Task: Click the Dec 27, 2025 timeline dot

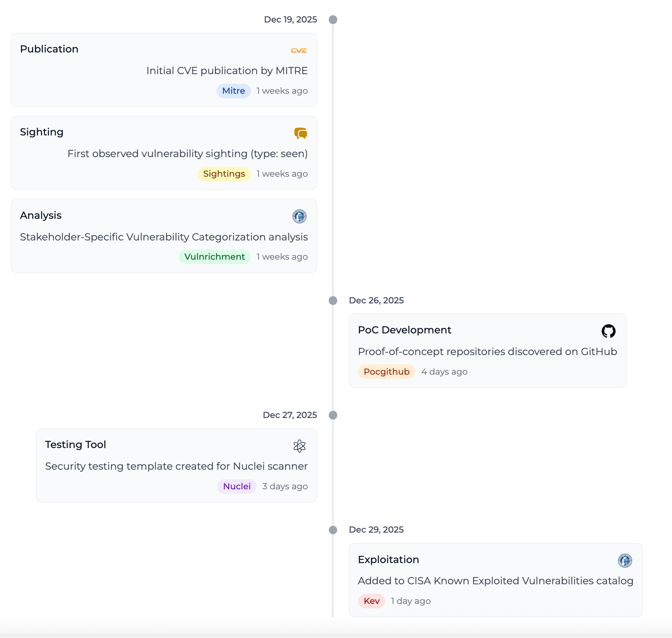Action: click(x=333, y=415)
